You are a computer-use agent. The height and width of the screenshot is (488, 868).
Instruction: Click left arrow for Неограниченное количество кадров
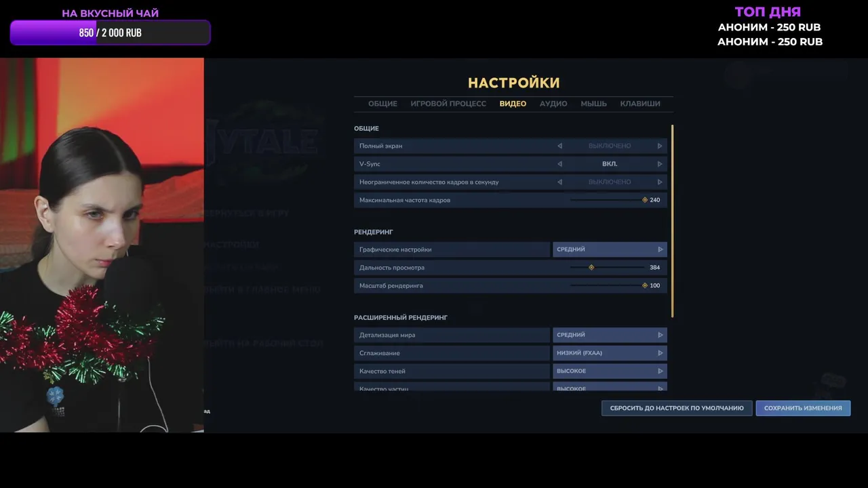click(x=559, y=182)
